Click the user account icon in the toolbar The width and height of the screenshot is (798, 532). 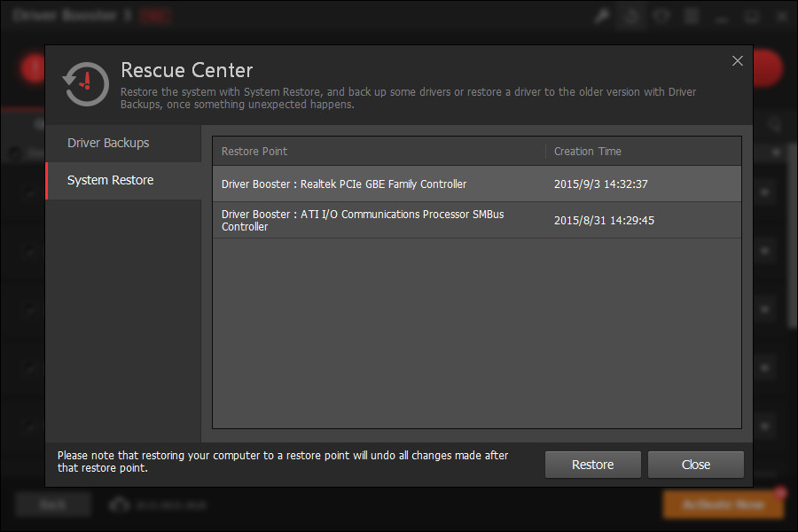pos(631,15)
